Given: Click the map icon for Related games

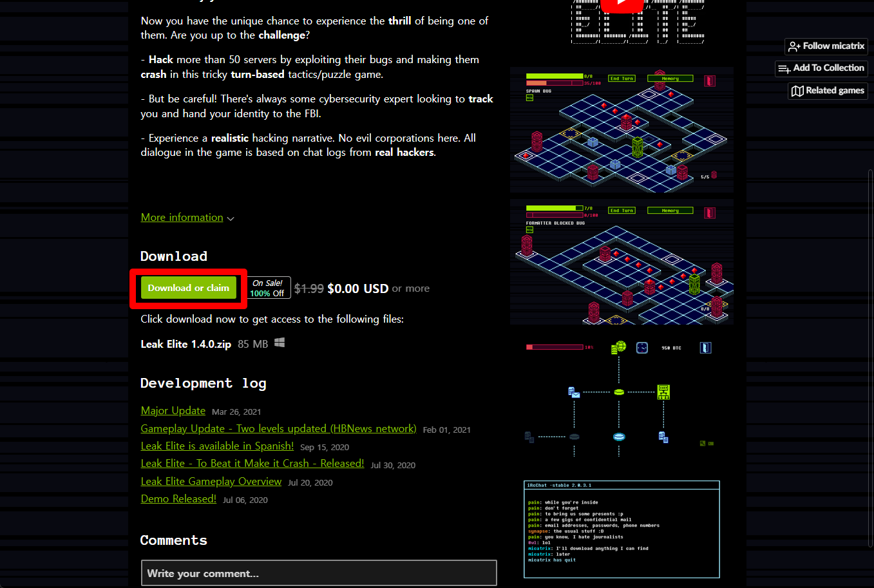Looking at the screenshot, I should (x=797, y=91).
